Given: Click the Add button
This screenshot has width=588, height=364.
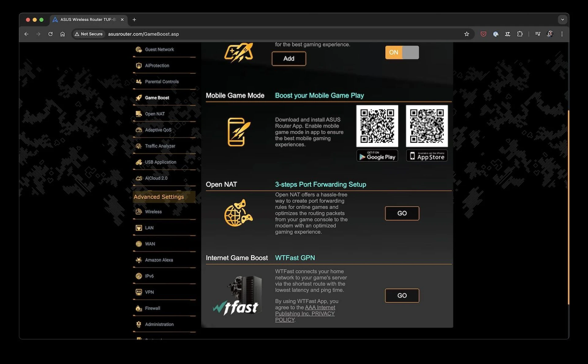Looking at the screenshot, I should click(x=289, y=58).
